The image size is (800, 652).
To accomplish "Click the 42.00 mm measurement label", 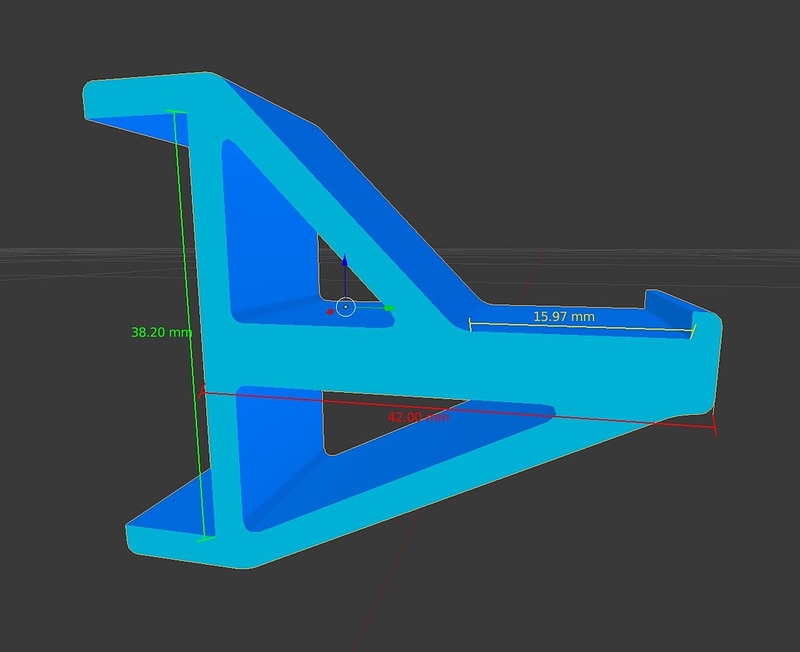I will coord(418,417).
